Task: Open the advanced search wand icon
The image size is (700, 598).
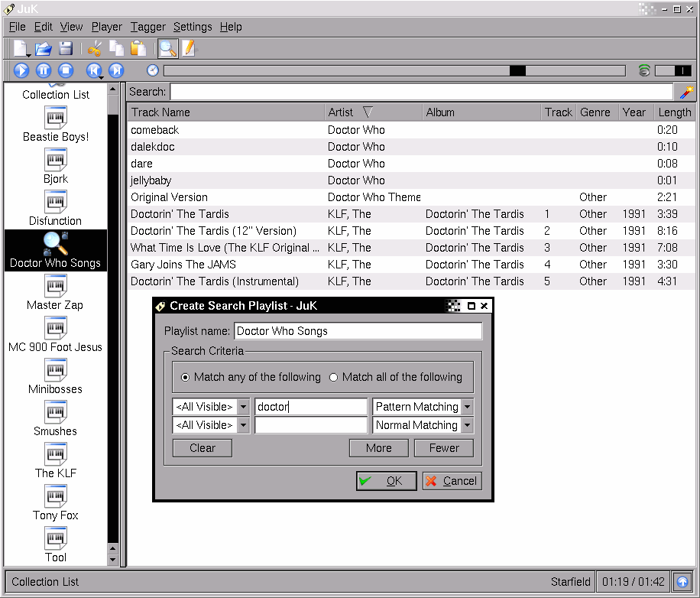Action: tap(686, 92)
